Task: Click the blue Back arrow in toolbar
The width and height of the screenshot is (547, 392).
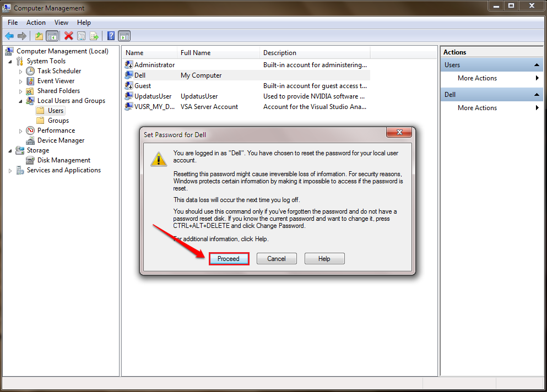Action: tap(9, 36)
